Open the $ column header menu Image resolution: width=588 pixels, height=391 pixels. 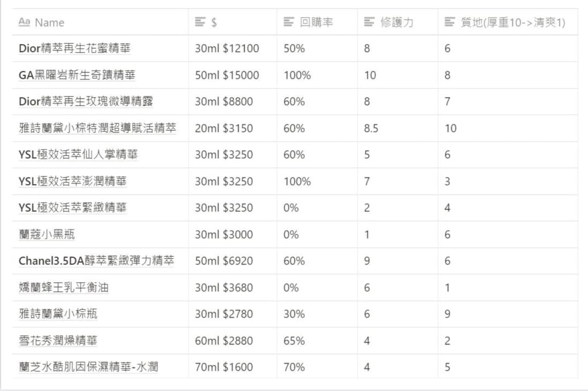[x=214, y=23]
